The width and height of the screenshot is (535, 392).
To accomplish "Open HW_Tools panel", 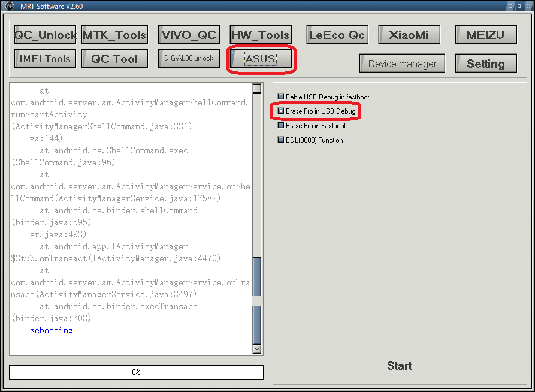I will click(261, 35).
